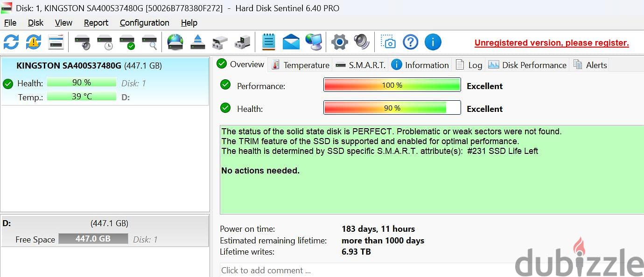Viewport: 644px width, 277px height.
Task: Click the 'Estimated remaining lifetime:' label
Action: point(273,241)
